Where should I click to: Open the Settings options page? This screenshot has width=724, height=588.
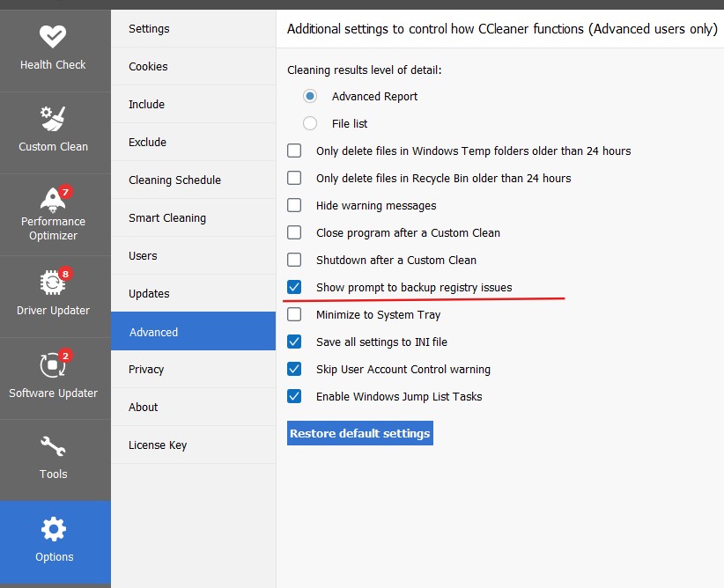pyautogui.click(x=193, y=29)
